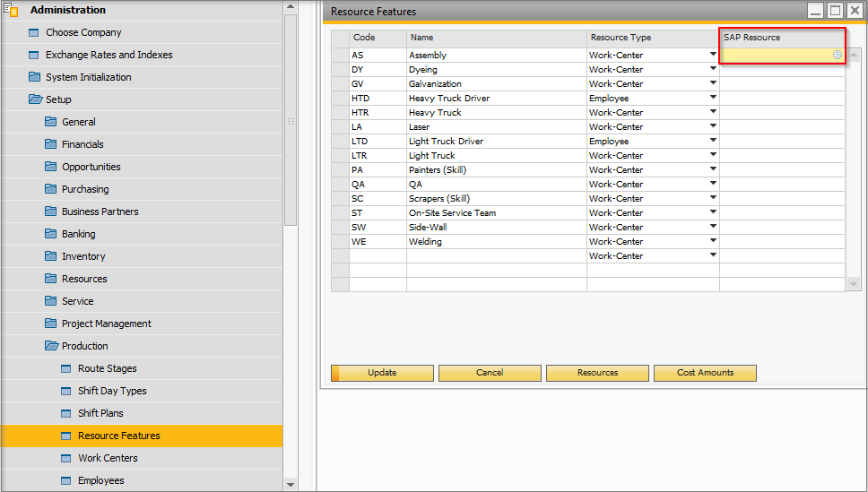868x492 pixels.
Task: Click the Setup open folder icon
Action: (x=35, y=99)
